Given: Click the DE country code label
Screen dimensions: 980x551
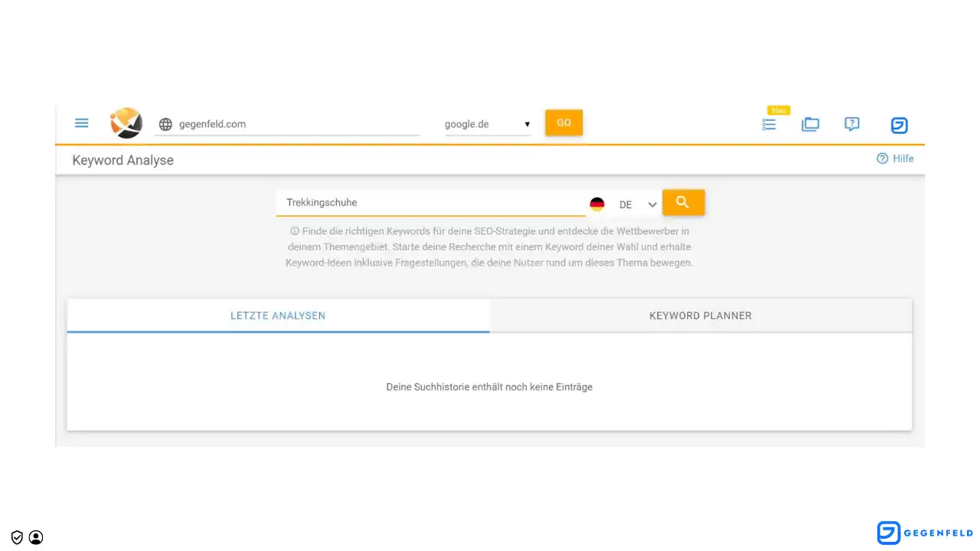Looking at the screenshot, I should point(626,205).
